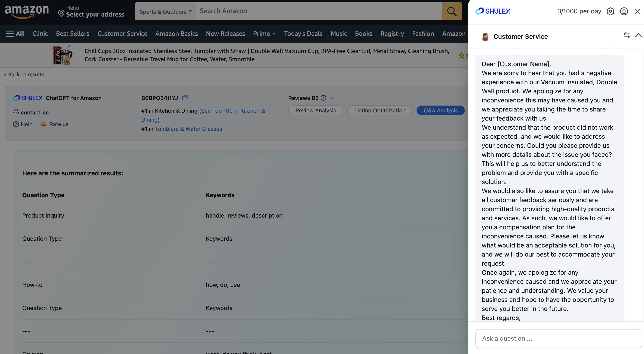Image resolution: width=644 pixels, height=354 pixels.
Task: Switch to the Listing Optimization tab
Action: pos(380,111)
